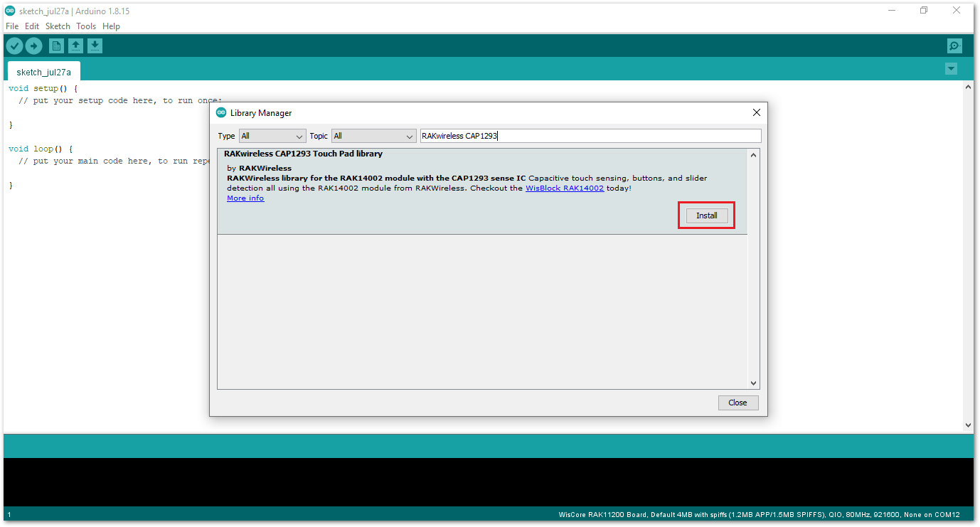Click the by RAKWireless author text
This screenshot has height=527, width=980.
coord(260,169)
